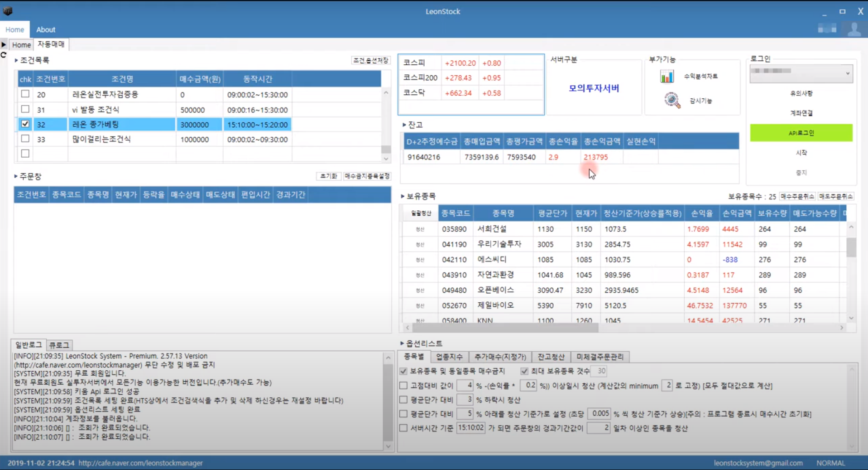Liquidate 자연과환경 using its 청산 button

coord(420,275)
